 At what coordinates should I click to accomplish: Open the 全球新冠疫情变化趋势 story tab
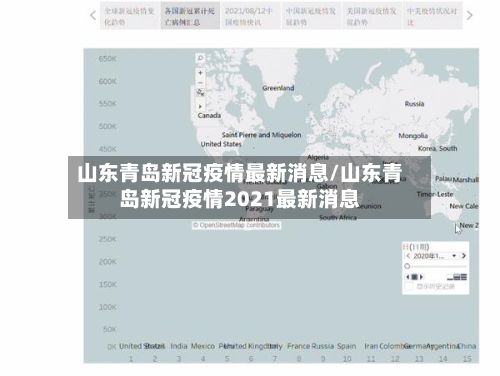pyautogui.click(x=130, y=16)
